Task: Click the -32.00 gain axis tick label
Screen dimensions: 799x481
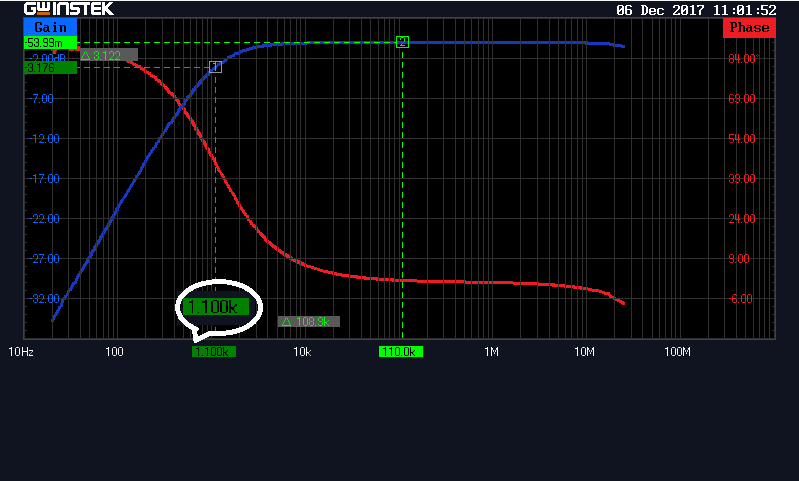Action: [x=46, y=299]
